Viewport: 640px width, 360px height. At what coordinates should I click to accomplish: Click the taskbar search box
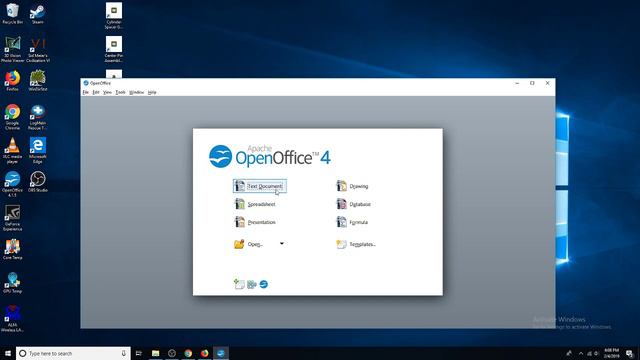73,353
